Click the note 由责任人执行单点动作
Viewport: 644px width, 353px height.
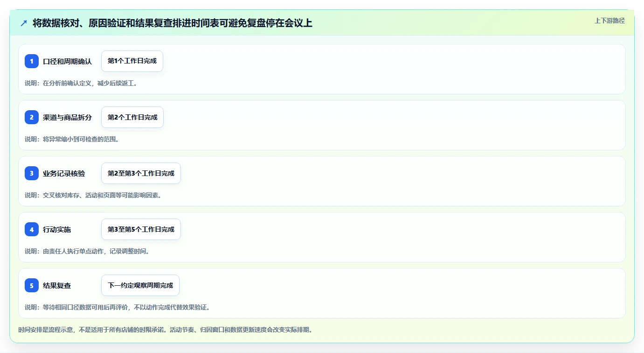coord(87,251)
